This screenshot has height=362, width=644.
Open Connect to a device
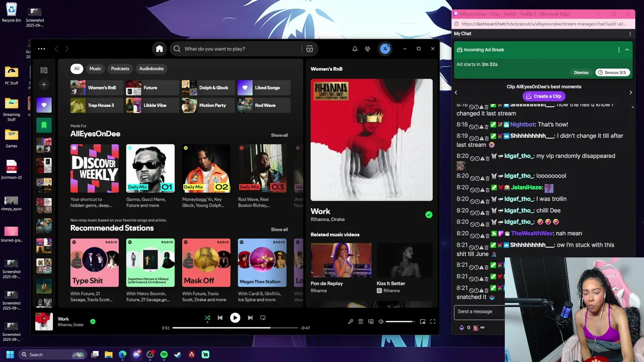click(371, 322)
